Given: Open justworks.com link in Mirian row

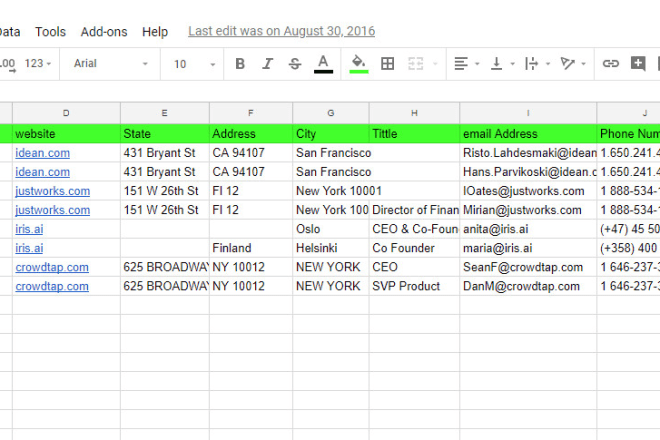Looking at the screenshot, I should pos(53,210).
